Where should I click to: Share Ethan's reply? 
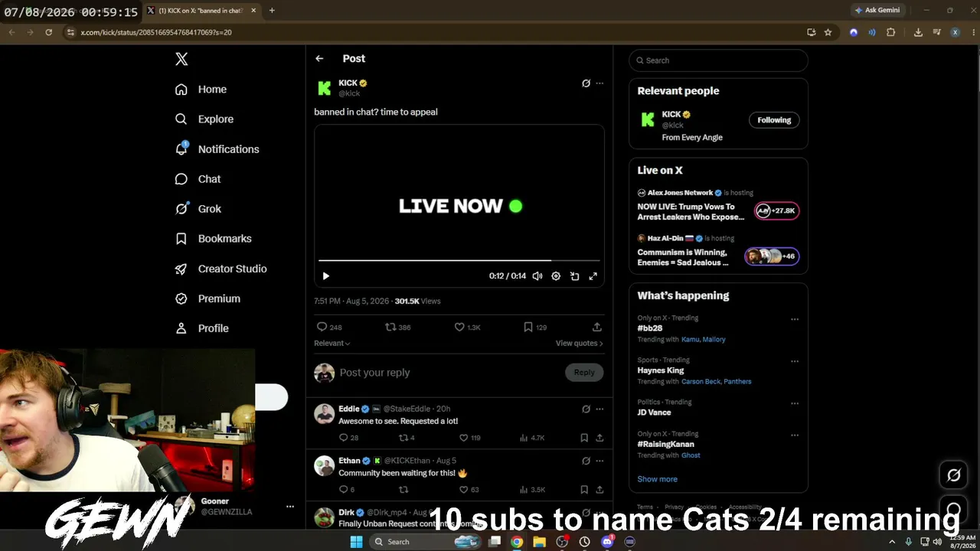599,490
